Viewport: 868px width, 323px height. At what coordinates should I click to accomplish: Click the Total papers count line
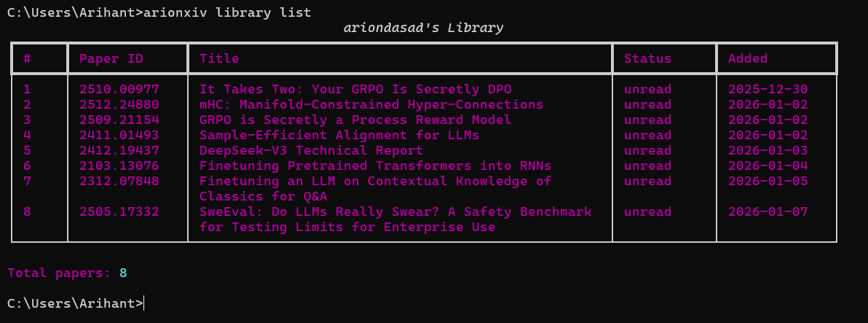(67, 273)
